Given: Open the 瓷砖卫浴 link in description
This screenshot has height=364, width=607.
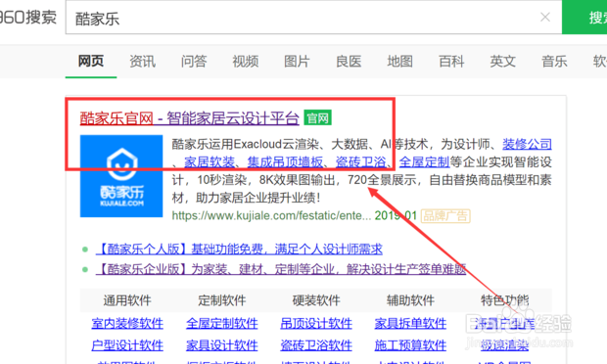Looking at the screenshot, I should pos(360,162).
